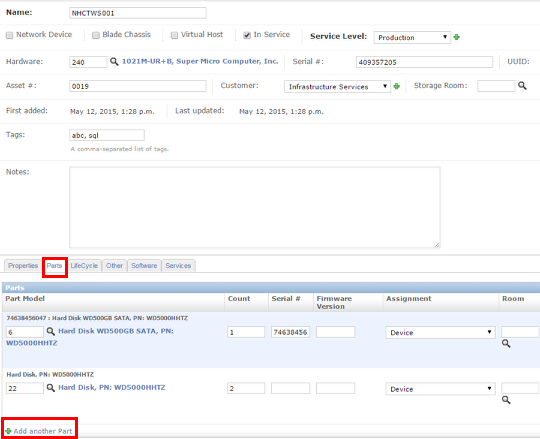Click magnifier next to part model 6
The image size is (540, 439).
[51, 331]
